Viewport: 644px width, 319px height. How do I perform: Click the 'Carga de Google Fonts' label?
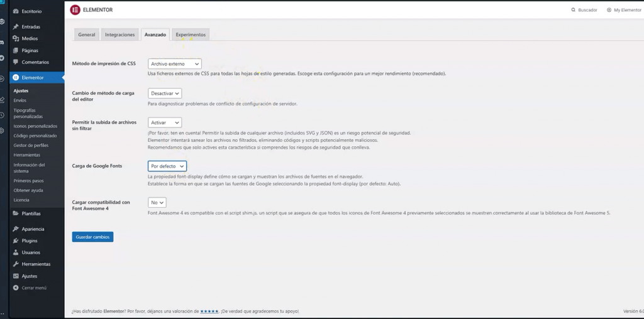coord(97,166)
